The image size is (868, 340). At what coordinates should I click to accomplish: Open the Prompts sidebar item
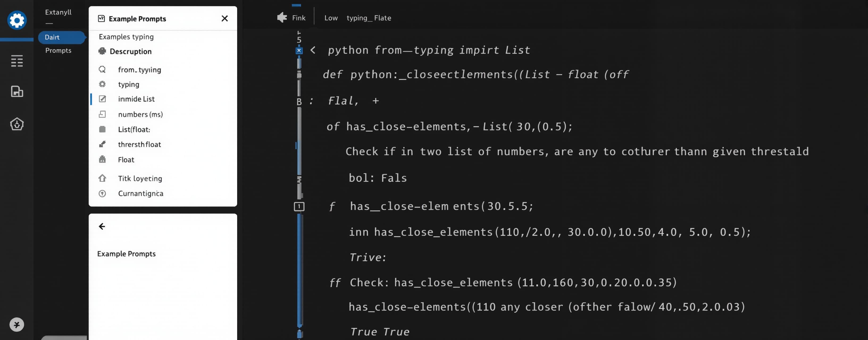(x=58, y=50)
